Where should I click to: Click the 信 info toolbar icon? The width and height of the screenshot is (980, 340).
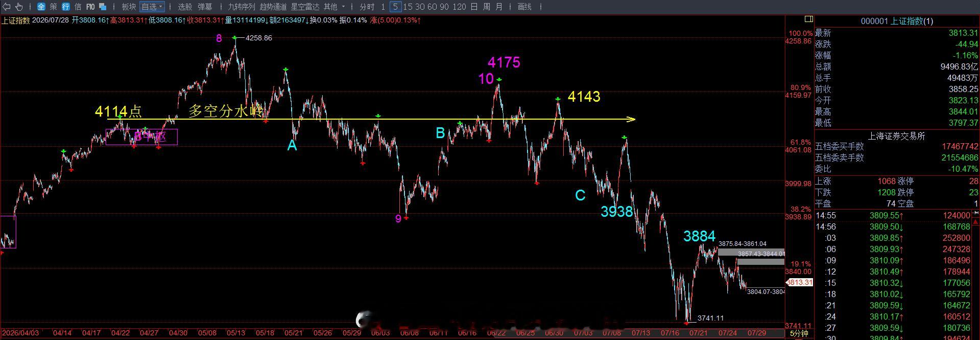(x=78, y=7)
